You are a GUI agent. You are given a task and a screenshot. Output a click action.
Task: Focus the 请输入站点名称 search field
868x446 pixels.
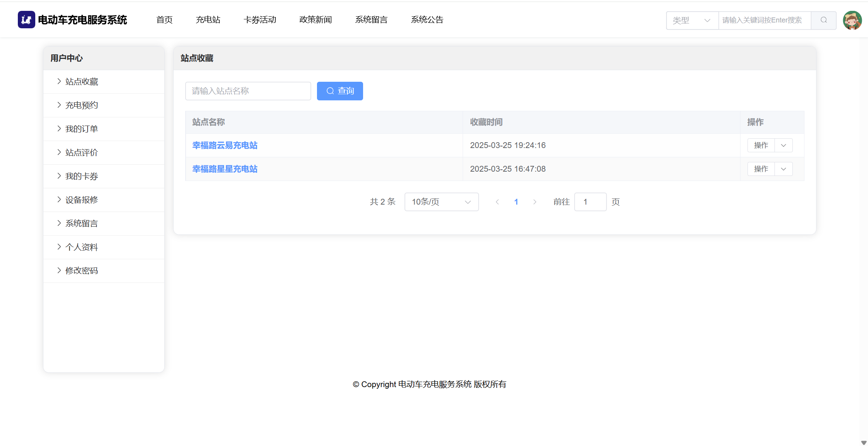(248, 91)
